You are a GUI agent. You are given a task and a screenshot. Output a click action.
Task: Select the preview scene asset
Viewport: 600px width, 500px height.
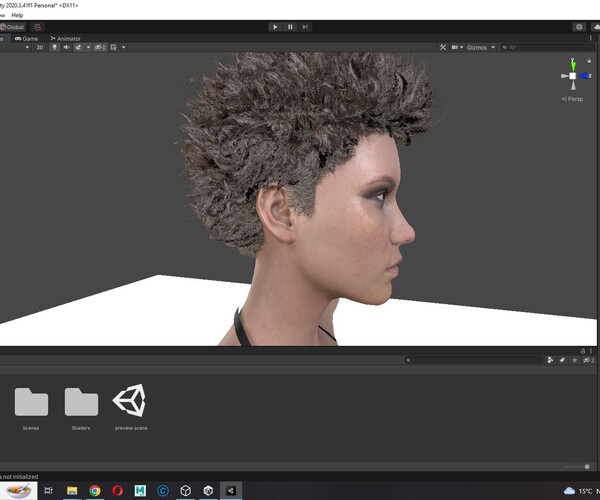131,407
